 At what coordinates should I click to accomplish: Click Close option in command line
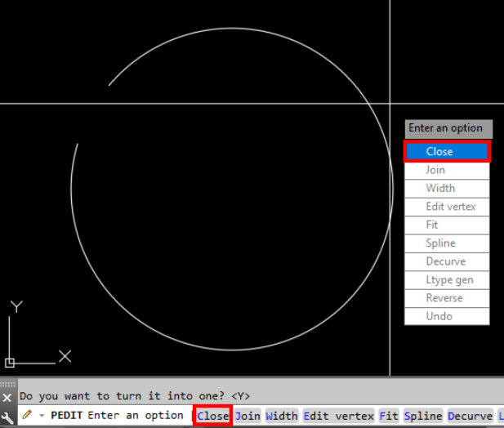(x=212, y=416)
